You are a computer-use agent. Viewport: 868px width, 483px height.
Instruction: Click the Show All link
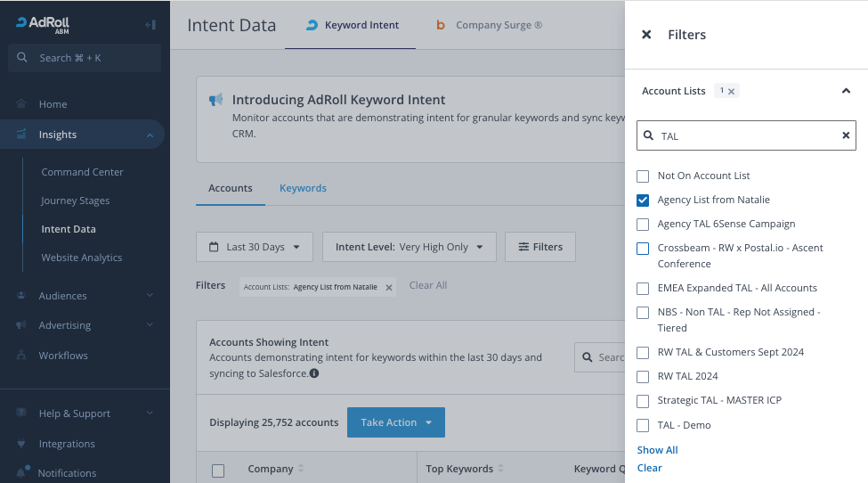click(x=657, y=450)
